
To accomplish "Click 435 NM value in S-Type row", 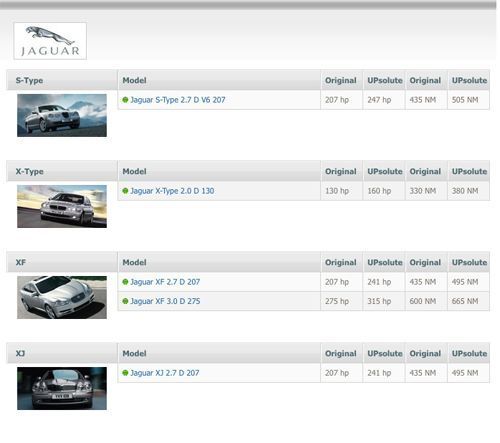I will point(423,100).
